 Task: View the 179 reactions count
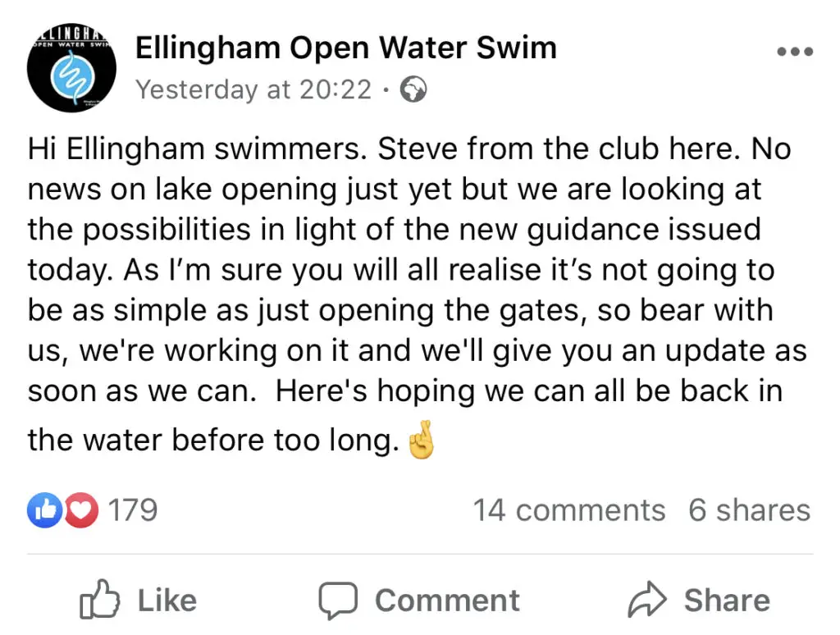tap(132, 509)
